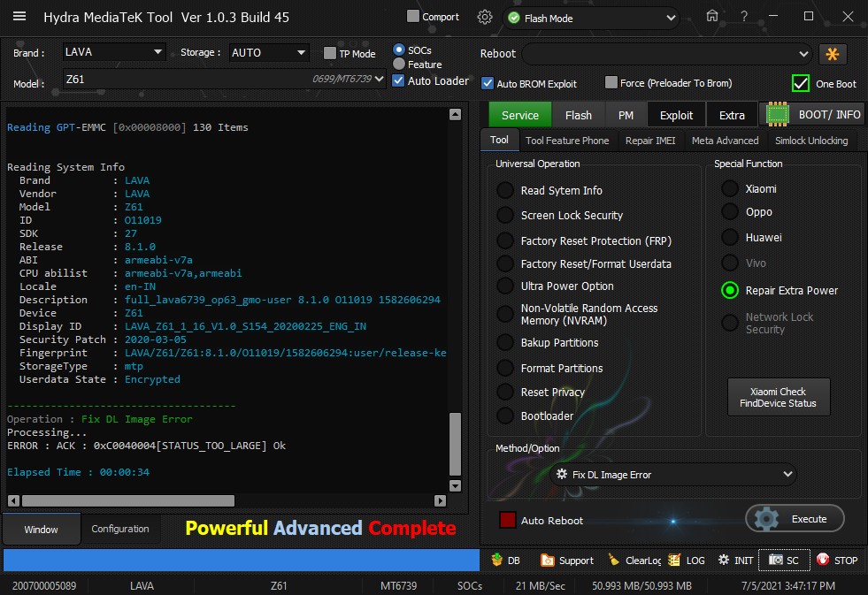Toggle the Comport checkbox
868x595 pixels.
point(412,16)
